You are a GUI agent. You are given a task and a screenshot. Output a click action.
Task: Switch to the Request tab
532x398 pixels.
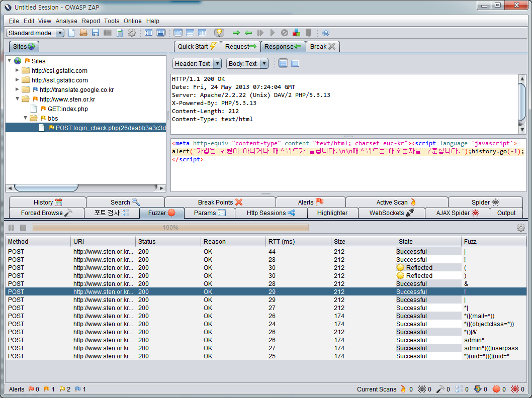(x=241, y=46)
